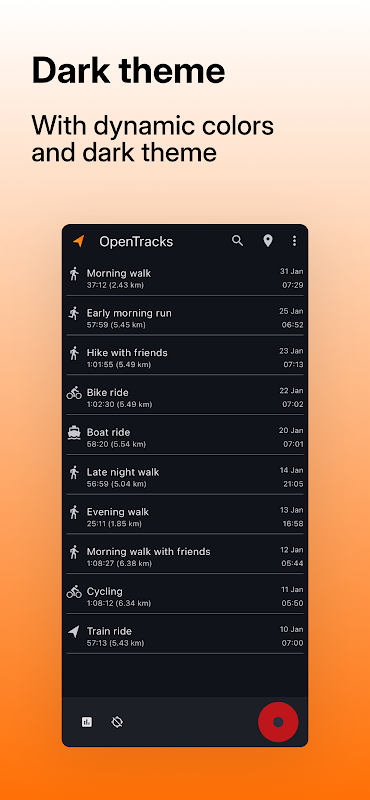Viewport: 370px width, 800px height.
Task: Open the Late night walk track
Action: (185, 477)
